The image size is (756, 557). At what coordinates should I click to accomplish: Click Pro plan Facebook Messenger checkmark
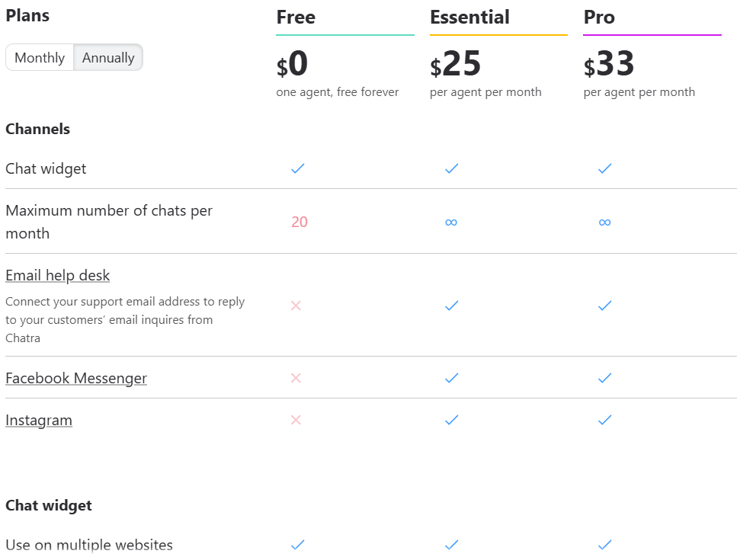[x=605, y=378]
